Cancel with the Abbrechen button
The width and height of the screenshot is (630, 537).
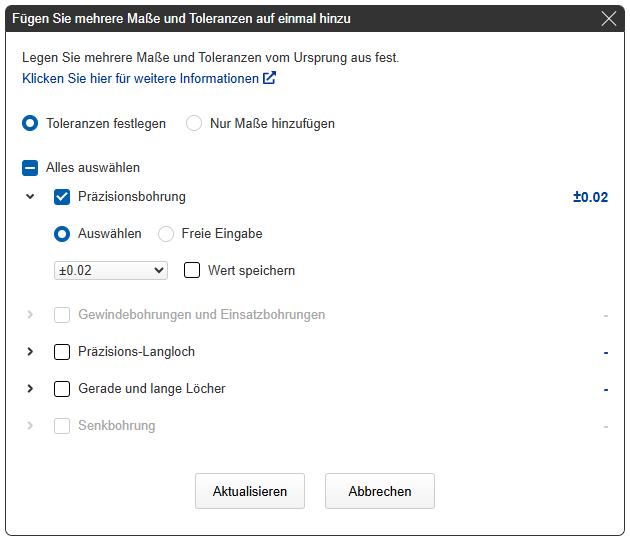point(379,491)
